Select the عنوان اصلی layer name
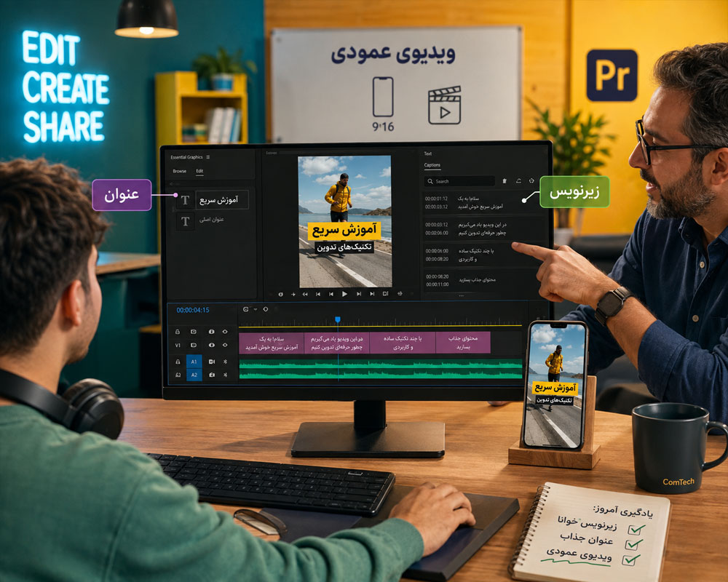The width and height of the screenshot is (728, 582). pyautogui.click(x=212, y=220)
